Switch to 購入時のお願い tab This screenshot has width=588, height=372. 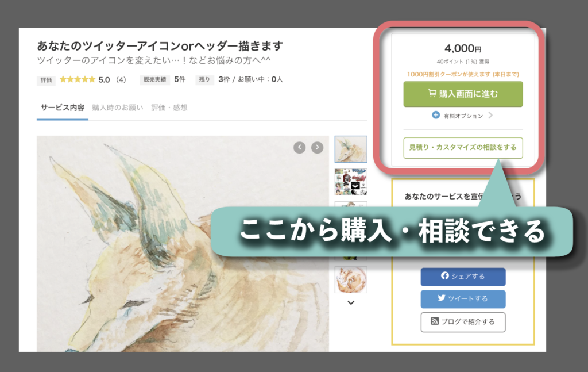[x=118, y=108]
